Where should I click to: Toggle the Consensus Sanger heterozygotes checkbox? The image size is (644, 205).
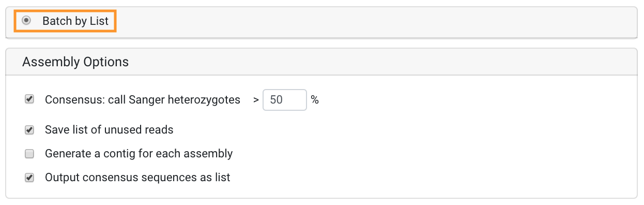point(29,99)
